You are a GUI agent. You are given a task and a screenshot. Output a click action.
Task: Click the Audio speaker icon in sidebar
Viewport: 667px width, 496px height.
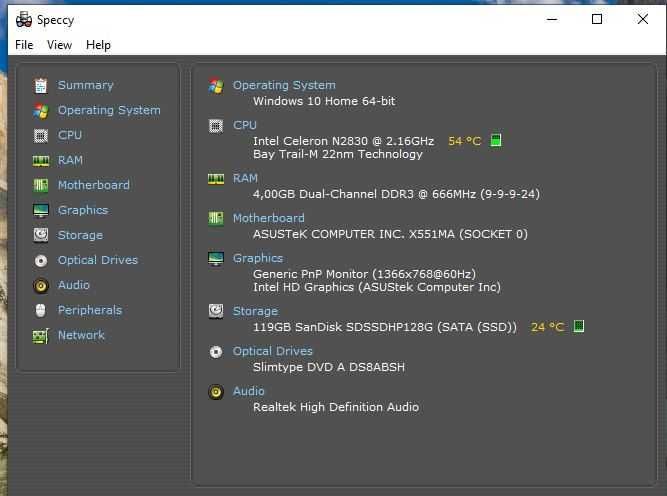click(x=41, y=285)
